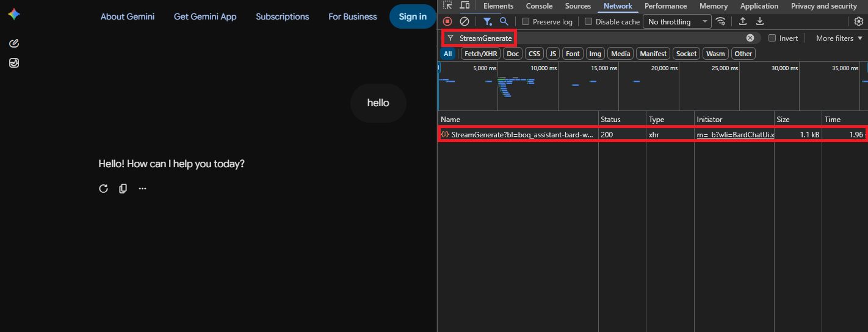The height and width of the screenshot is (332, 868).
Task: Sort requests by the Name column header
Action: [x=518, y=120]
